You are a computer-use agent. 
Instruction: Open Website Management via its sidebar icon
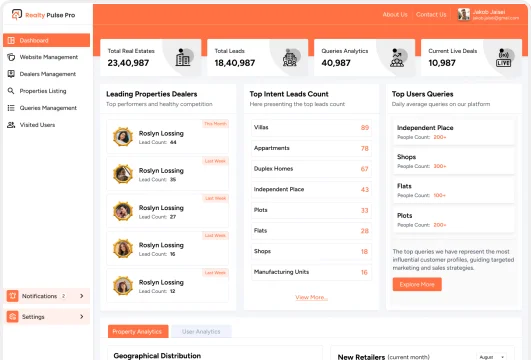tap(11, 57)
